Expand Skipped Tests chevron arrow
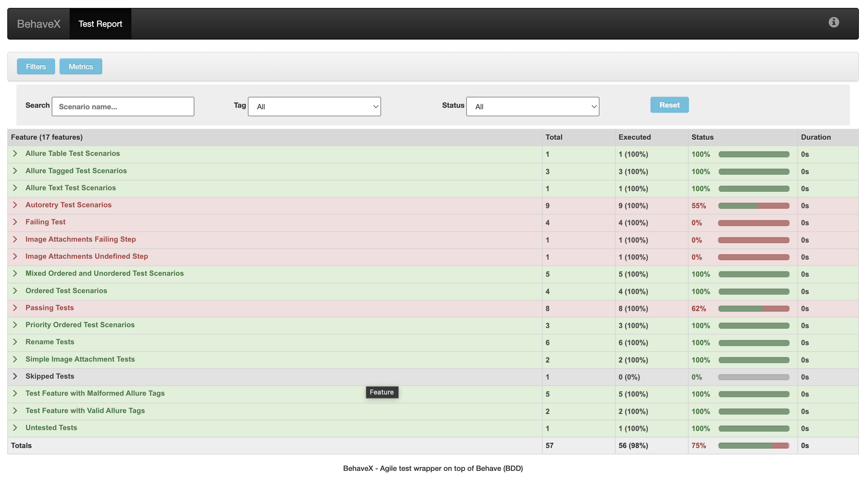 15,376
